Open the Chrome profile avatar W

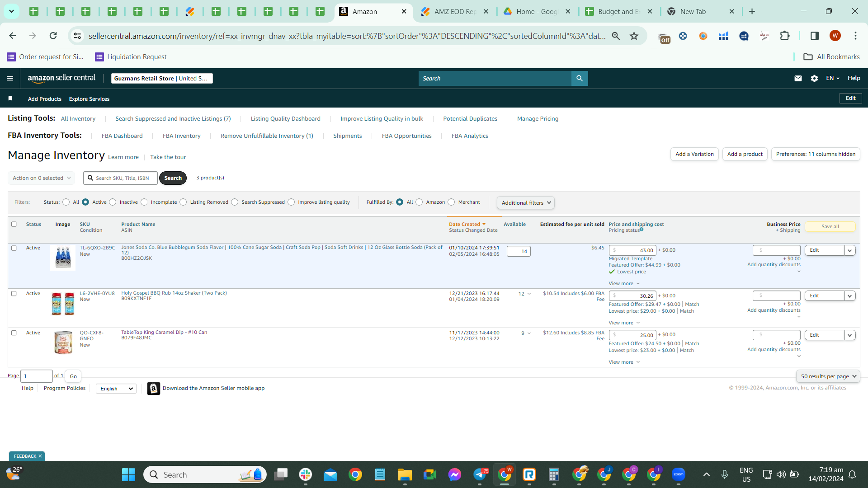pyautogui.click(x=835, y=36)
